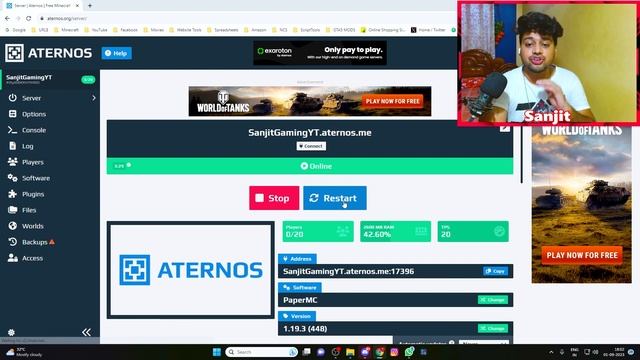Viewport: 640px width, 360px height.
Task: Open the YouTube bookmarks folder
Action: [x=96, y=30]
